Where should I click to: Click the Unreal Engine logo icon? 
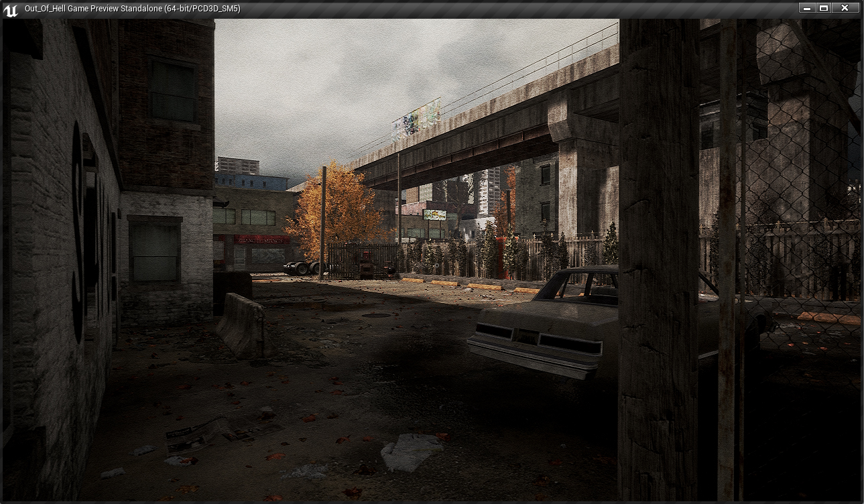pyautogui.click(x=10, y=9)
